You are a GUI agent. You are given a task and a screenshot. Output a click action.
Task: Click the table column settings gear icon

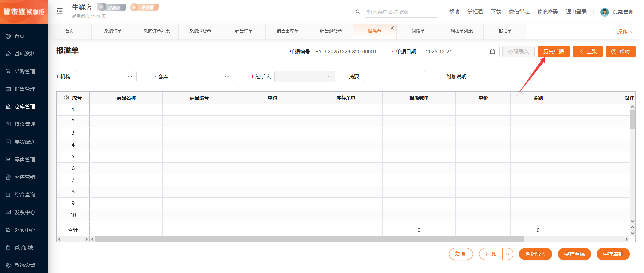(x=67, y=97)
